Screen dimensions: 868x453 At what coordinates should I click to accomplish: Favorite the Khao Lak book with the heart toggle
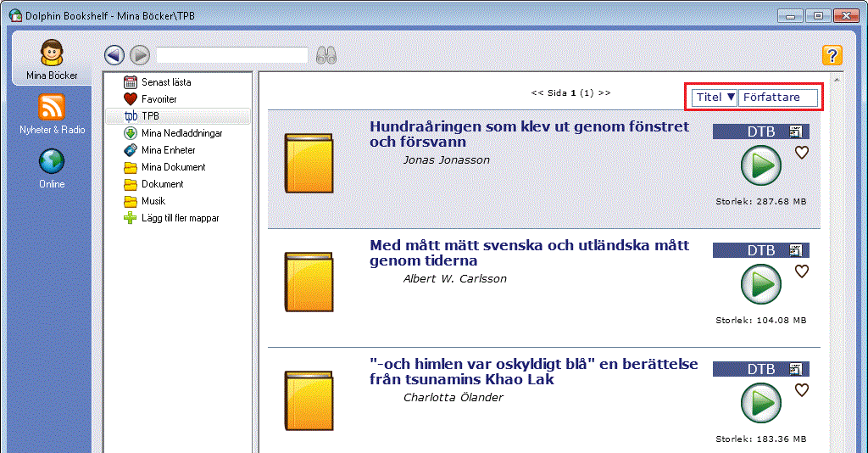[x=802, y=390]
